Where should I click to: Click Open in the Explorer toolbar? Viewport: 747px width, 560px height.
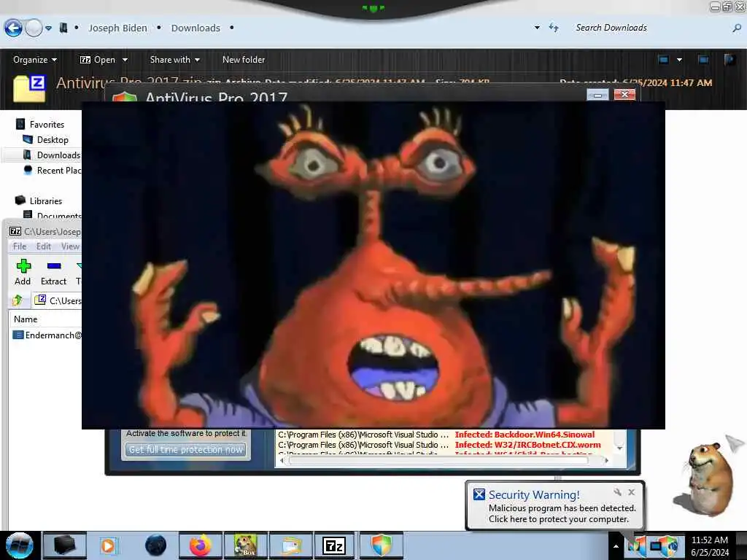coord(98,60)
